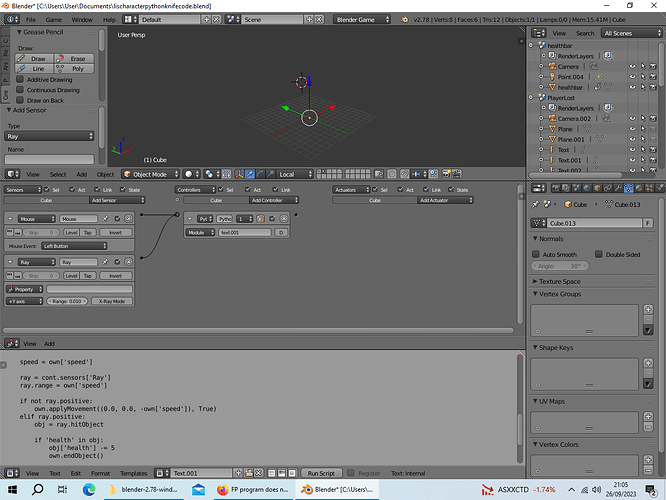Open the Left Button mouse event dropdown
666x500 pixels.
[74, 246]
